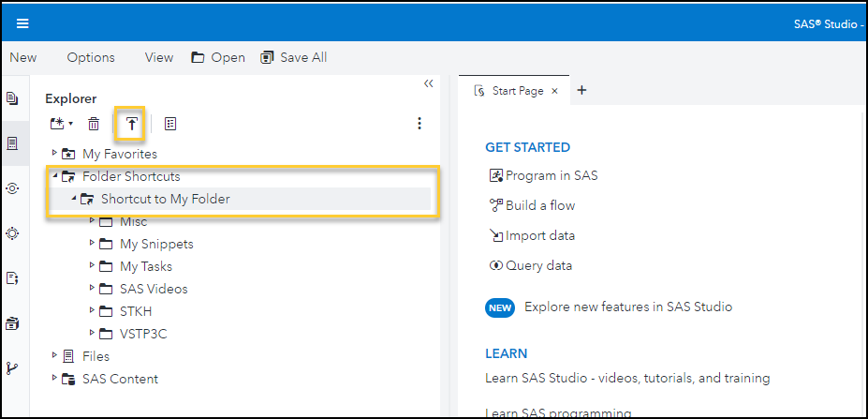Open the new item dropdown in Explorer

coord(62,124)
